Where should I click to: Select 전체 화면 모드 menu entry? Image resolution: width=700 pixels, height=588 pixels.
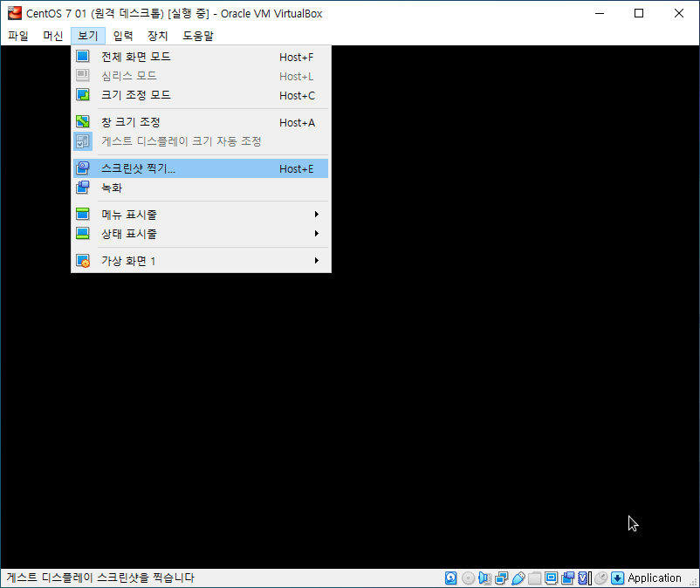point(201,57)
